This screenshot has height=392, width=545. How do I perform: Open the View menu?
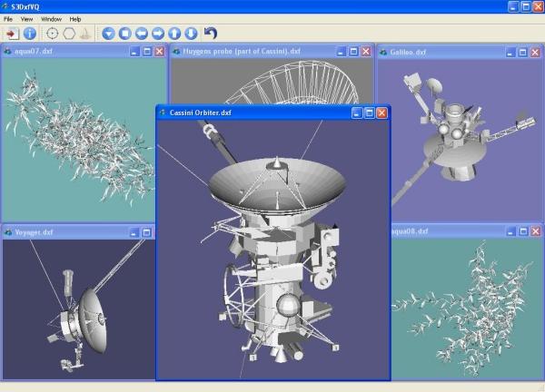[26, 19]
